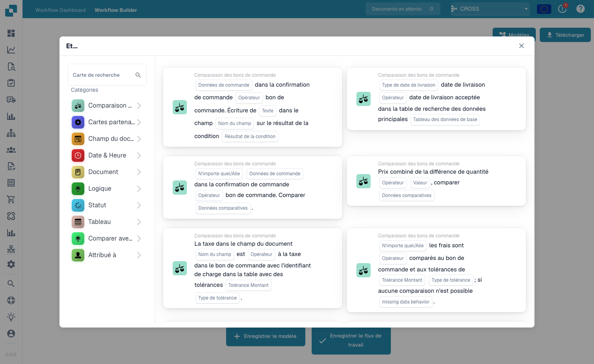Open the delivery truck icon in the sidebar
The height and width of the screenshot is (364, 594).
(x=11, y=100)
